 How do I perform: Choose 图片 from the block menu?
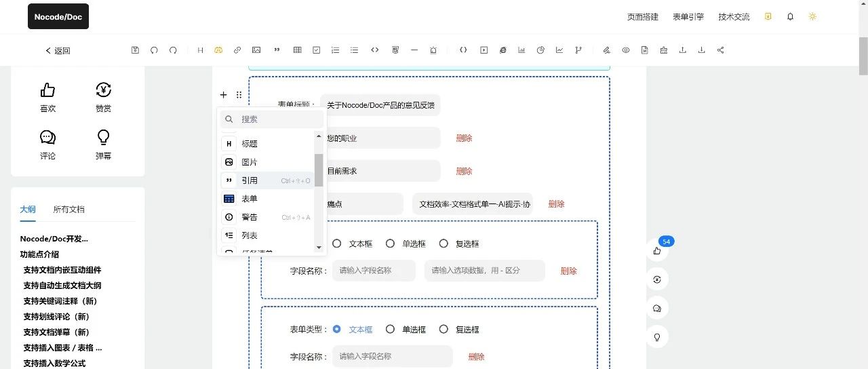(x=267, y=162)
